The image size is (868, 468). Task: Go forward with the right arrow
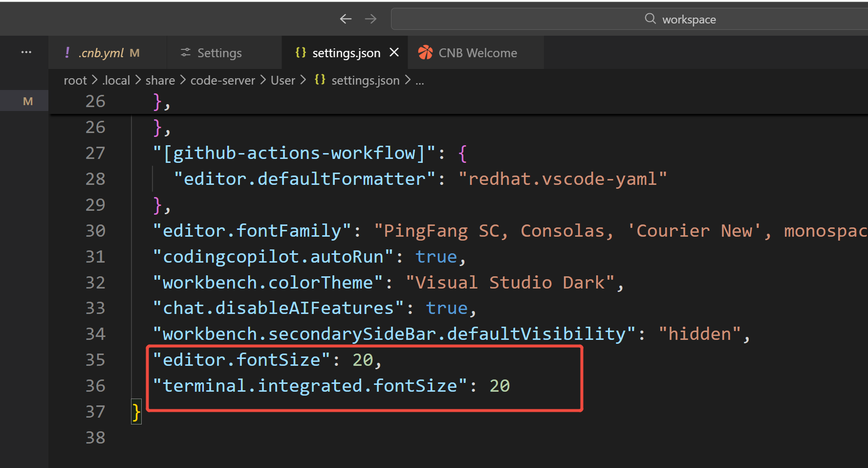point(371,19)
